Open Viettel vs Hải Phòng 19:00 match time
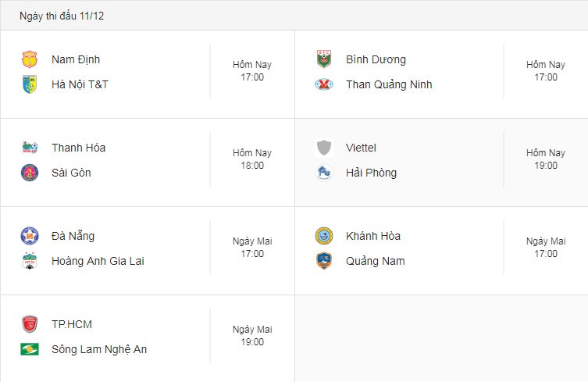The image size is (588, 382). pos(546,159)
